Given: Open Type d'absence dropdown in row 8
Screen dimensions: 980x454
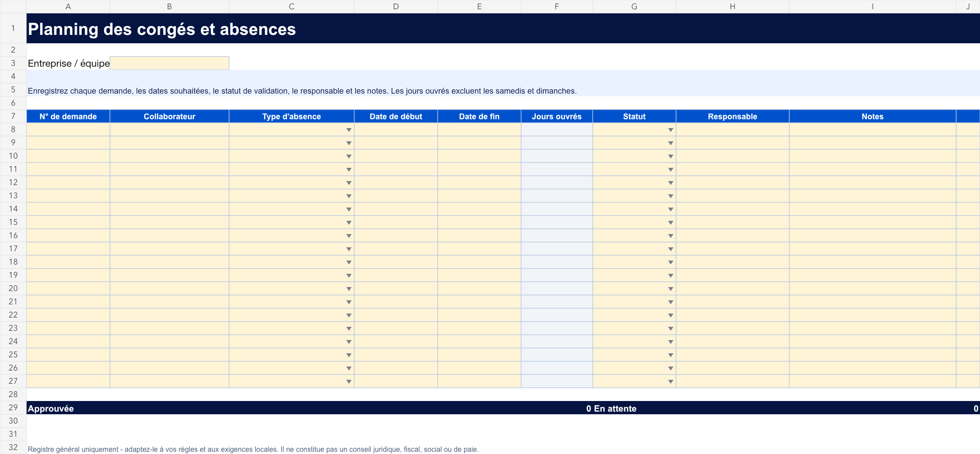Looking at the screenshot, I should tap(349, 130).
